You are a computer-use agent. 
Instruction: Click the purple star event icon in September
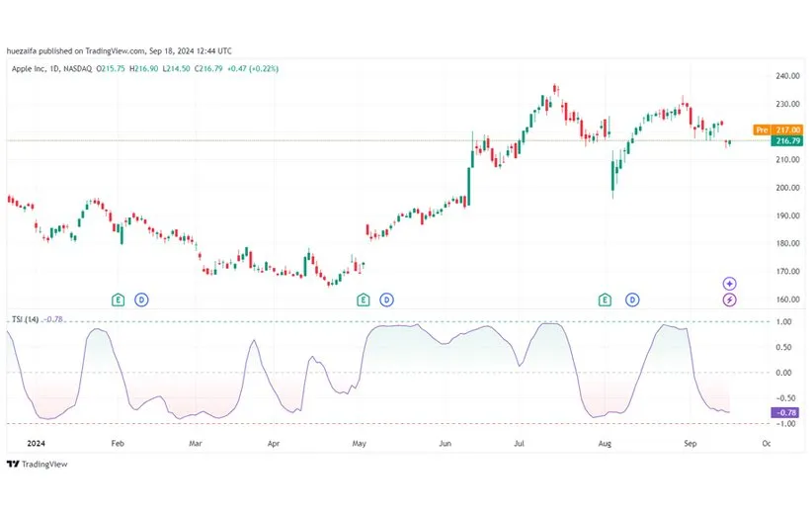coord(729,284)
